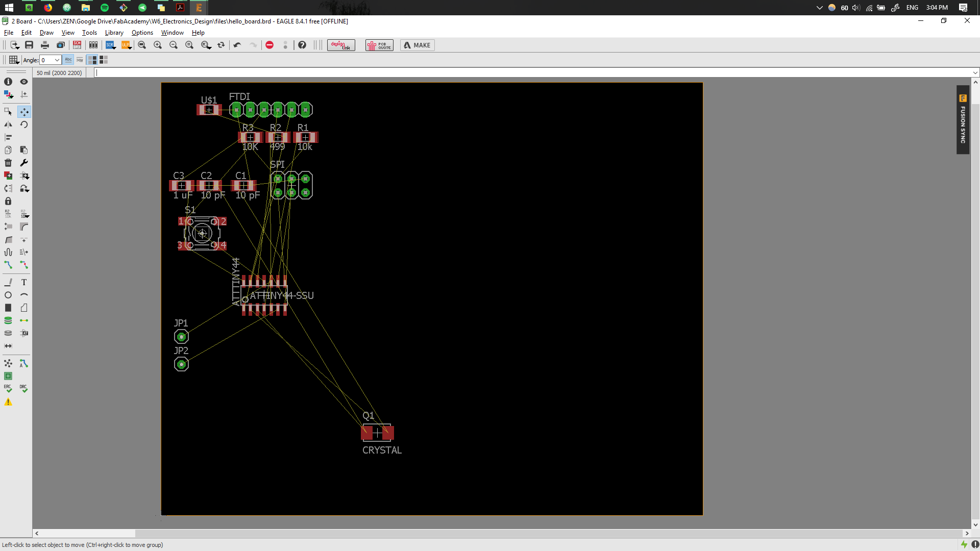Screen dimensions: 980x551
Task: Select the Mirror tool
Action: tap(8, 124)
